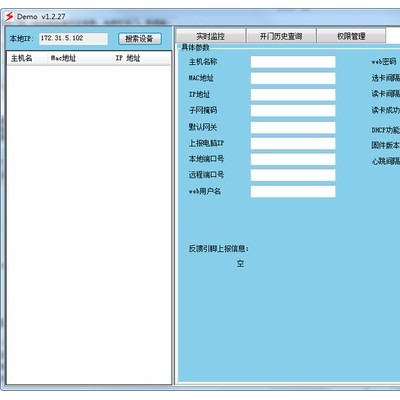This screenshot has width=400, height=400.
Task: Click the 本地IP address field
Action: point(73,38)
